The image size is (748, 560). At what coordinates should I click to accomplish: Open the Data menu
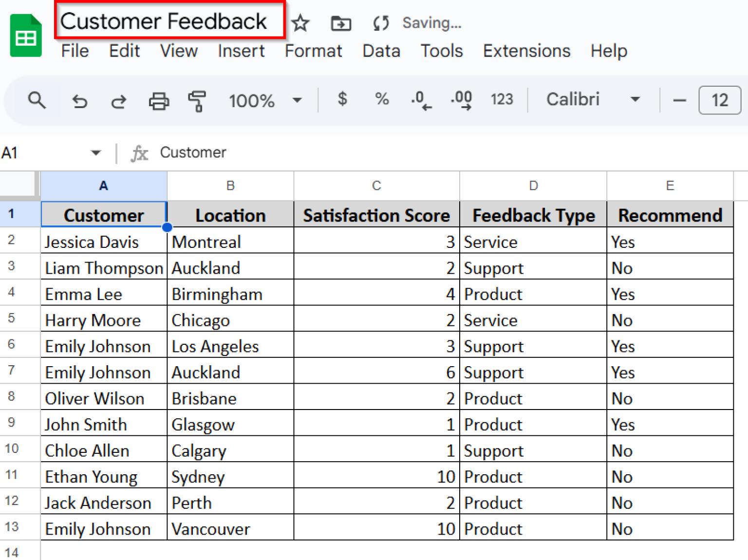[381, 51]
